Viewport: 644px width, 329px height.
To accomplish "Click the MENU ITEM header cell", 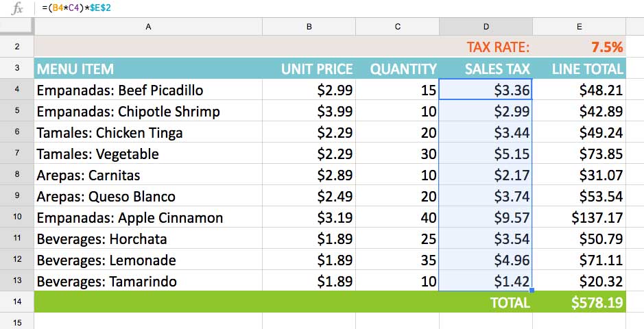I will tap(148, 69).
